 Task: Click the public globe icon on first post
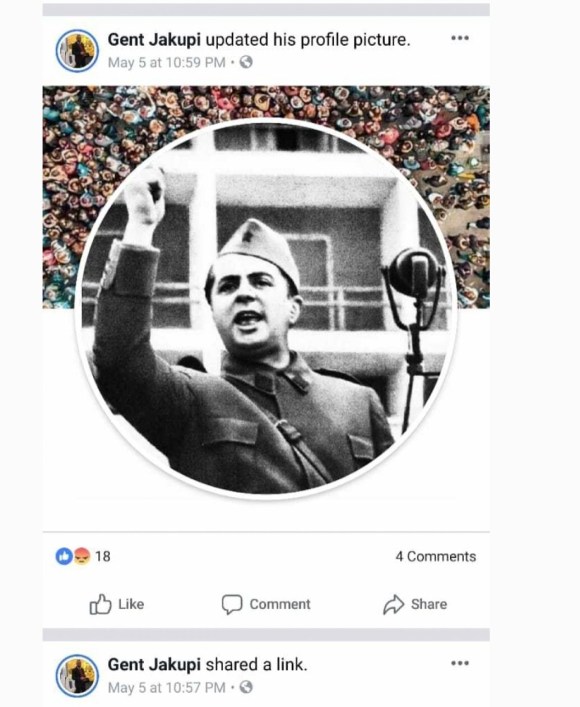coord(246,62)
